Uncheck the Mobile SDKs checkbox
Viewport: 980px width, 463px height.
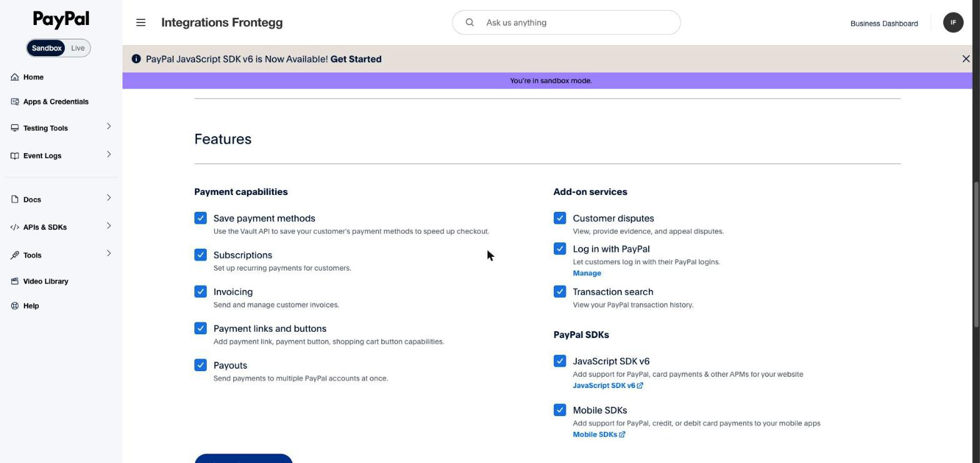pyautogui.click(x=560, y=410)
